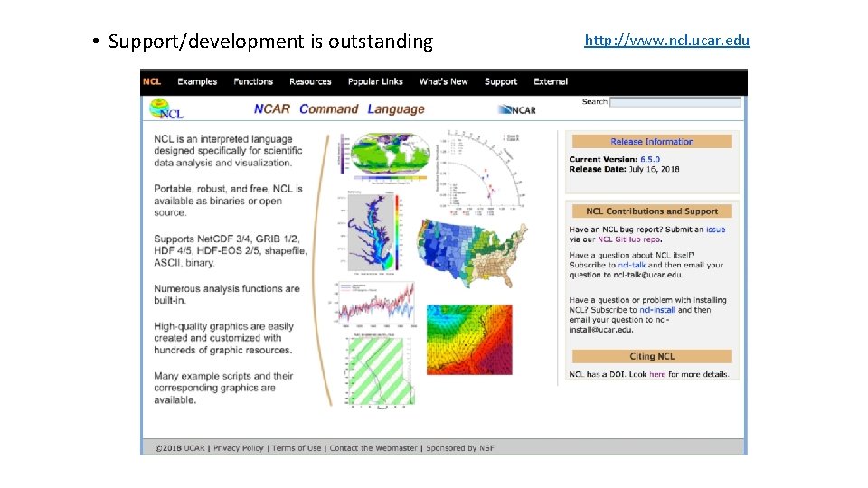
Task: Click the NCL Contributions and Support header
Action: tap(652, 211)
